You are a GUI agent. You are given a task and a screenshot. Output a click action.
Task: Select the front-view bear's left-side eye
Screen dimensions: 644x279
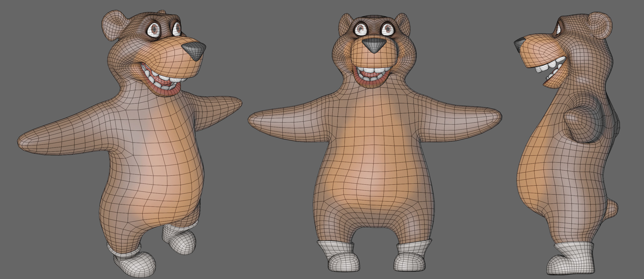tap(361, 30)
